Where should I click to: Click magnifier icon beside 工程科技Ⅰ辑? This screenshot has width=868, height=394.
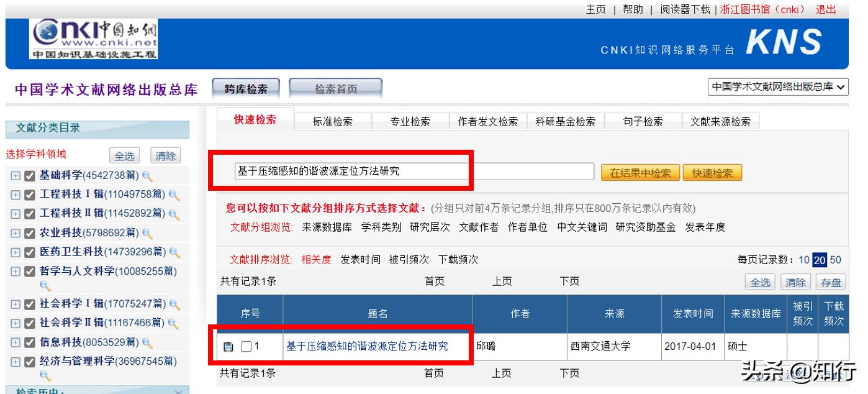pos(174,196)
